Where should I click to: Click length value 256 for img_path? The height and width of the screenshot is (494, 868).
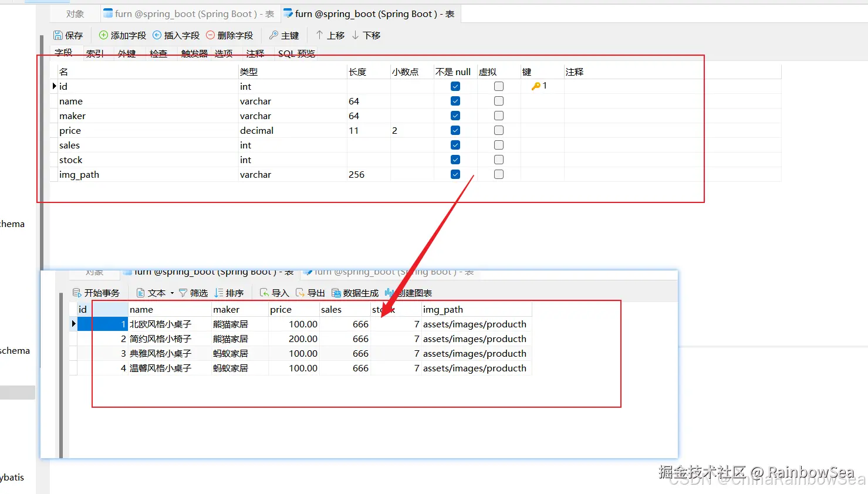[x=369, y=174]
